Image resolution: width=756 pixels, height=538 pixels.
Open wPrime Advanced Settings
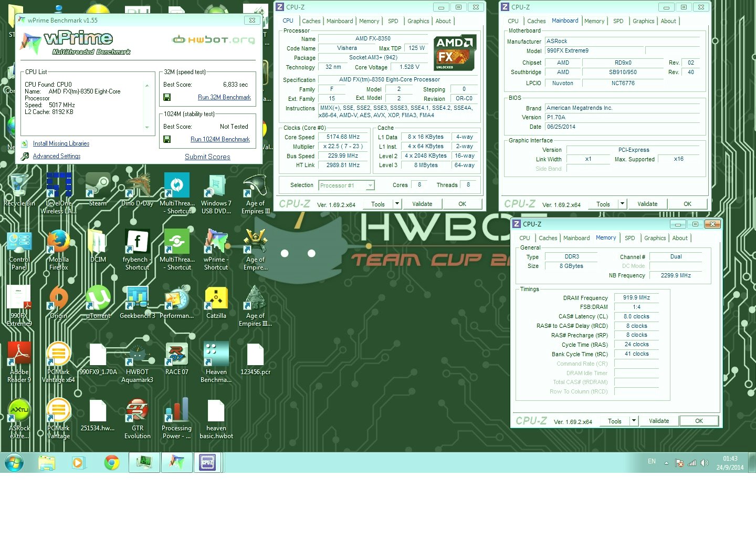57,156
